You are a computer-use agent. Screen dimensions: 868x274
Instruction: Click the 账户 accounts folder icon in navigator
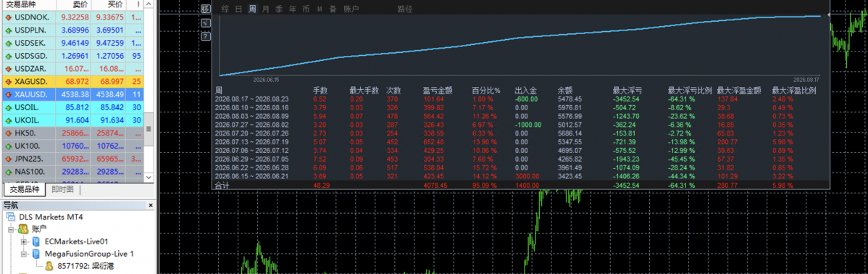tap(23, 228)
